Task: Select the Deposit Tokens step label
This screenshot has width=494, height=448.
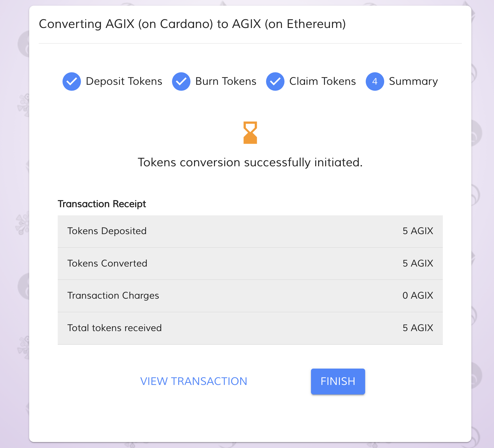Action: click(124, 82)
